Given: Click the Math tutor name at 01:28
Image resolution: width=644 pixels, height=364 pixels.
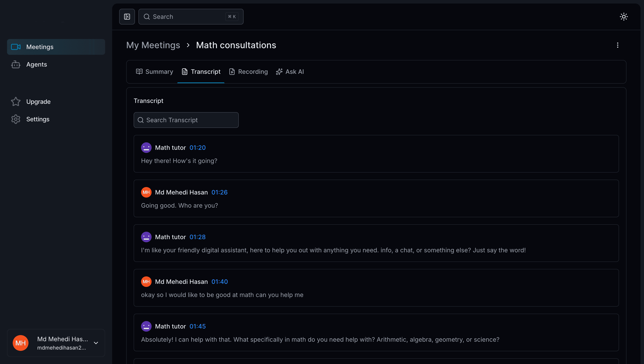Looking at the screenshot, I should (x=170, y=237).
